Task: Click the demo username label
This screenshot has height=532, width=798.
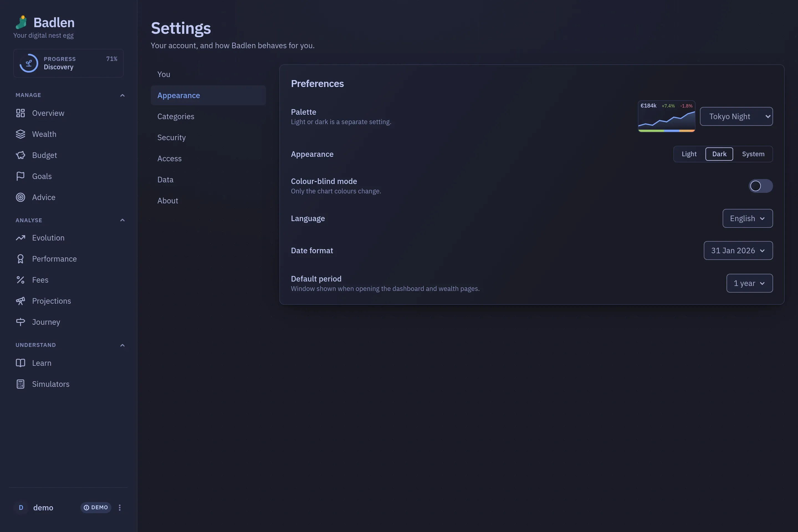Action: click(x=43, y=508)
